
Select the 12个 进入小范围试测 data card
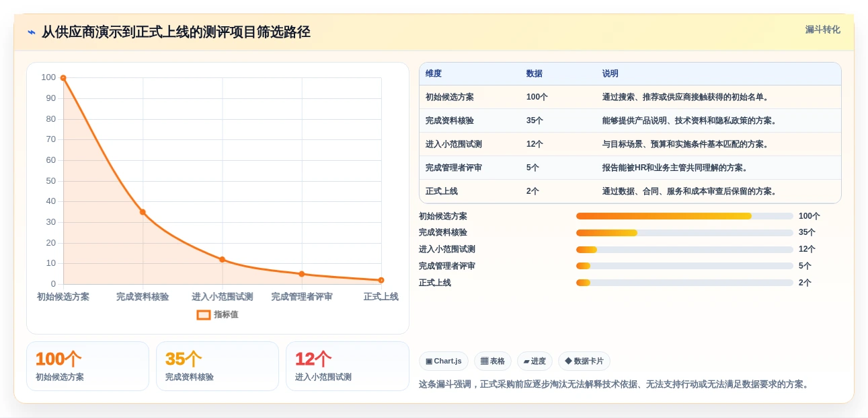click(x=347, y=366)
